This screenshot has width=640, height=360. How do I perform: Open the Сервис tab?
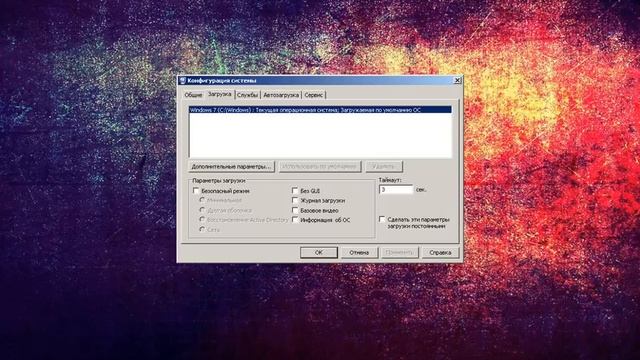click(313, 95)
